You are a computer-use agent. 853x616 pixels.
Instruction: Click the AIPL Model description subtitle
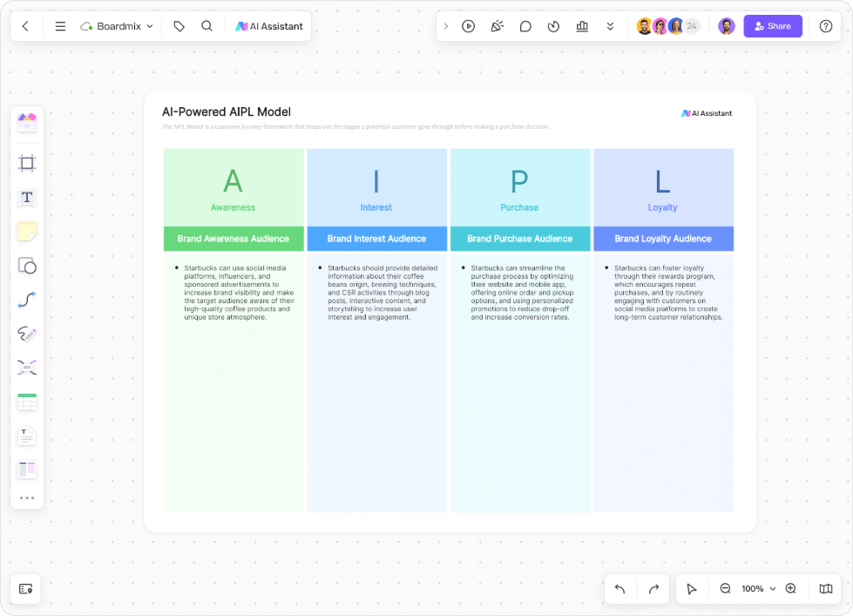tap(355, 127)
